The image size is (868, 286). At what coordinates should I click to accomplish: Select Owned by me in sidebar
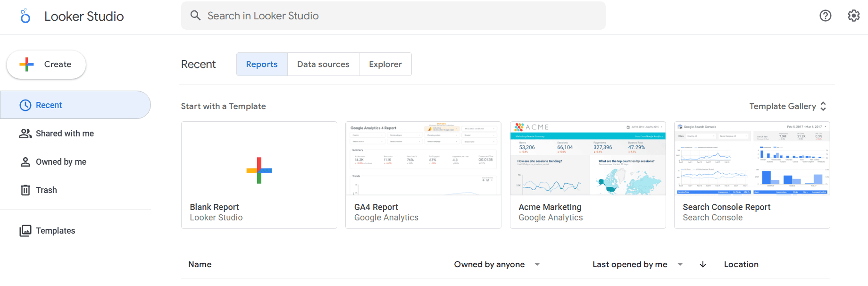[75, 162]
